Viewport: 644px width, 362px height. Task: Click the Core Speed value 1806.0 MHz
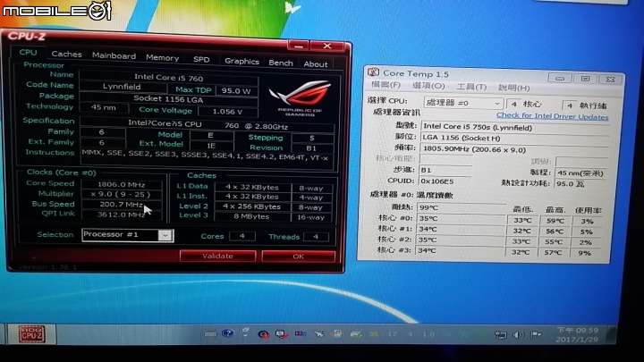click(122, 184)
